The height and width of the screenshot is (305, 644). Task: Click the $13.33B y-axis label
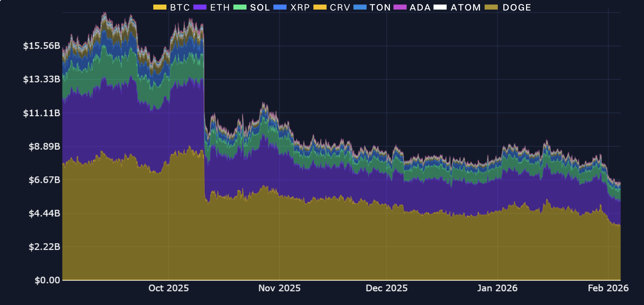(x=42, y=79)
